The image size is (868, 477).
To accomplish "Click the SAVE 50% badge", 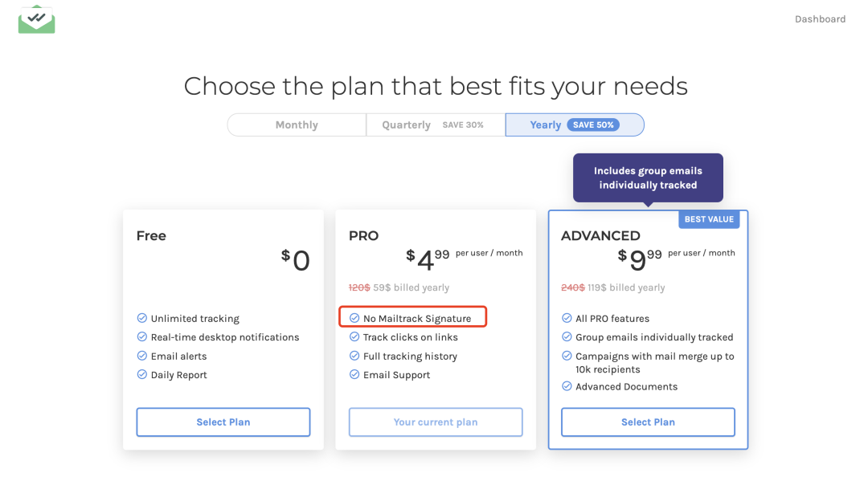I will [x=593, y=125].
